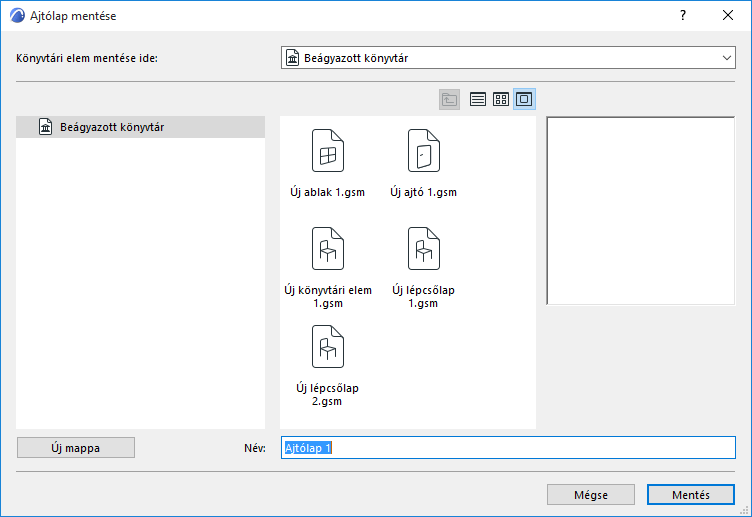
Task: Click the Mentés save button
Action: [691, 494]
